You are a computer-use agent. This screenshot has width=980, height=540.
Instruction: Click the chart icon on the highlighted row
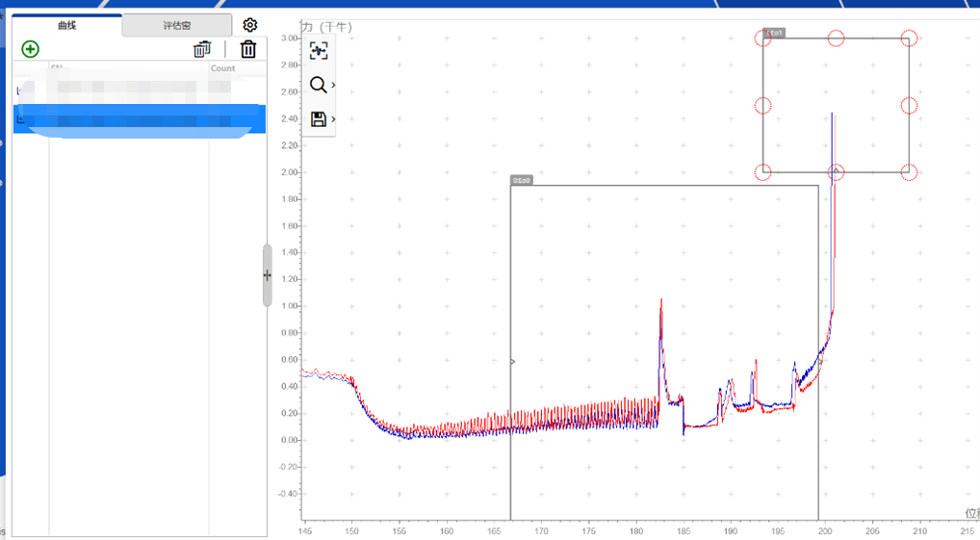click(20, 119)
